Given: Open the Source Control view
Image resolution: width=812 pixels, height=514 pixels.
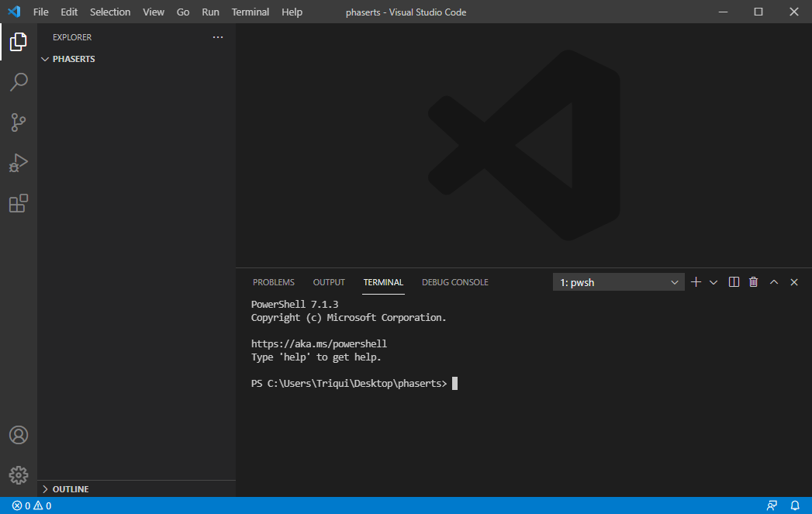Looking at the screenshot, I should (x=18, y=122).
